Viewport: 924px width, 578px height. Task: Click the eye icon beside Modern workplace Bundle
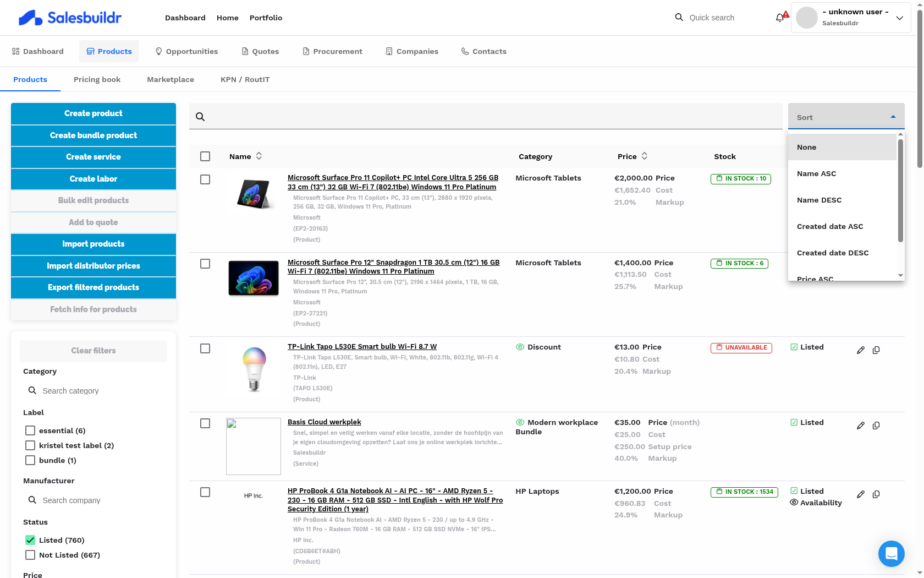click(x=520, y=422)
